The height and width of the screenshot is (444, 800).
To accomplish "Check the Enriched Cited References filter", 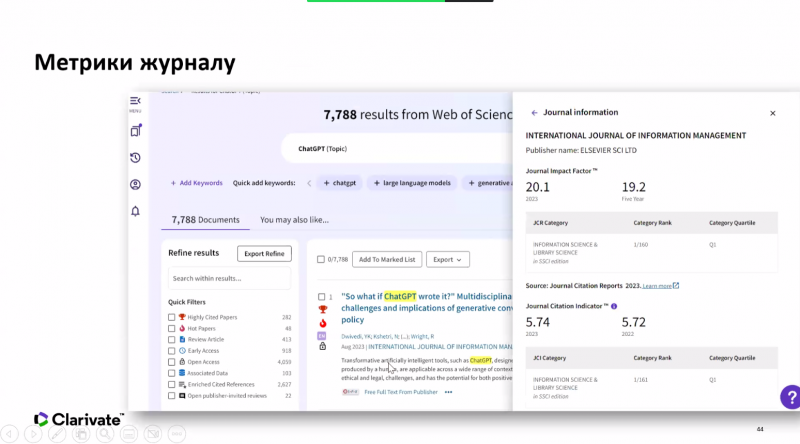I will click(171, 384).
